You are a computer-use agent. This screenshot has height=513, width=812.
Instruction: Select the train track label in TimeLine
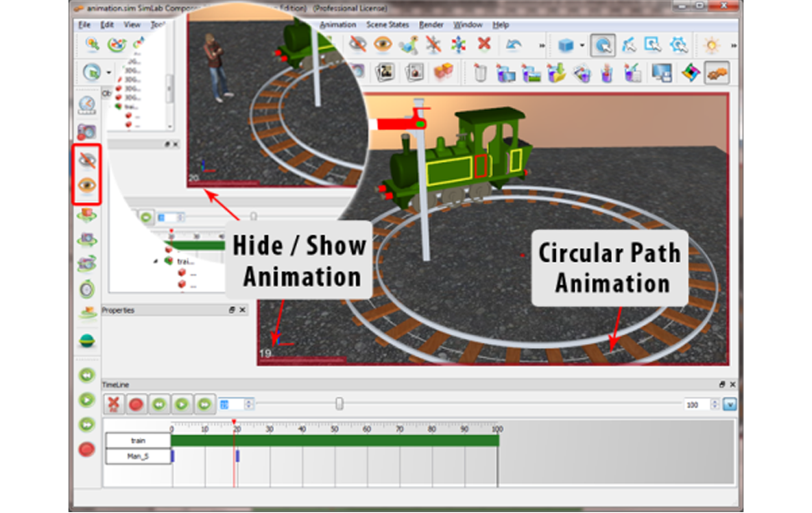point(138,440)
